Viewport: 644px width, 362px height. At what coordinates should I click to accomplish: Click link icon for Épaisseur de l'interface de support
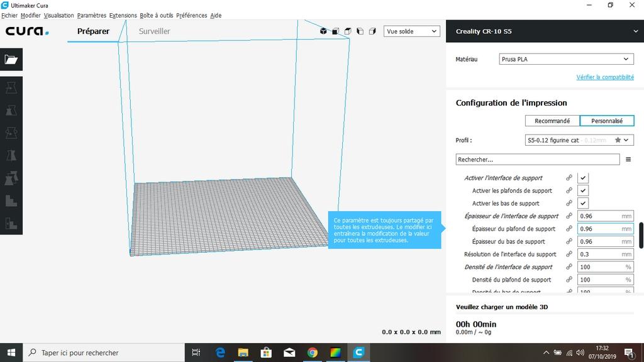pyautogui.click(x=569, y=216)
